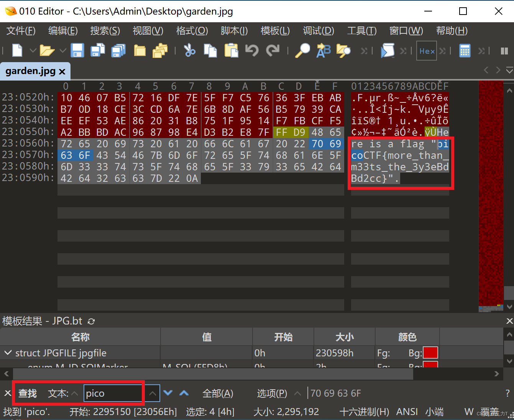Open the Replace tool
This screenshot has width=514, height=420.
324,50
